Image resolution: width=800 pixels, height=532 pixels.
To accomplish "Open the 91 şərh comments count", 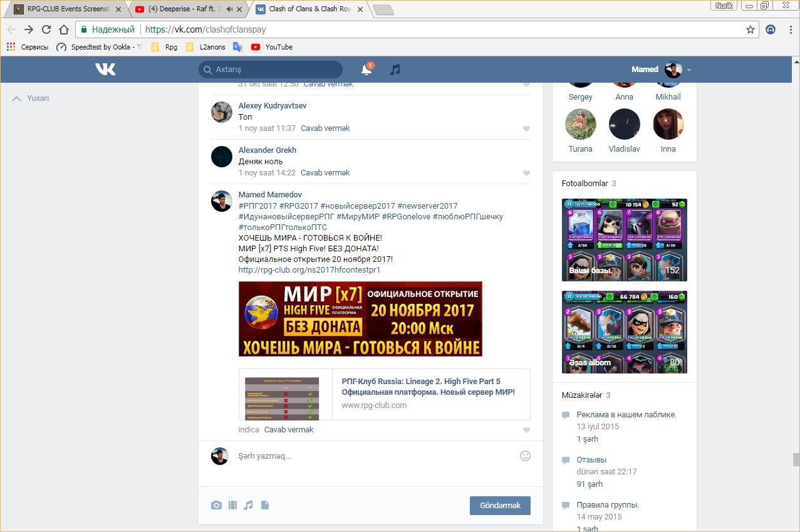I will click(x=590, y=484).
